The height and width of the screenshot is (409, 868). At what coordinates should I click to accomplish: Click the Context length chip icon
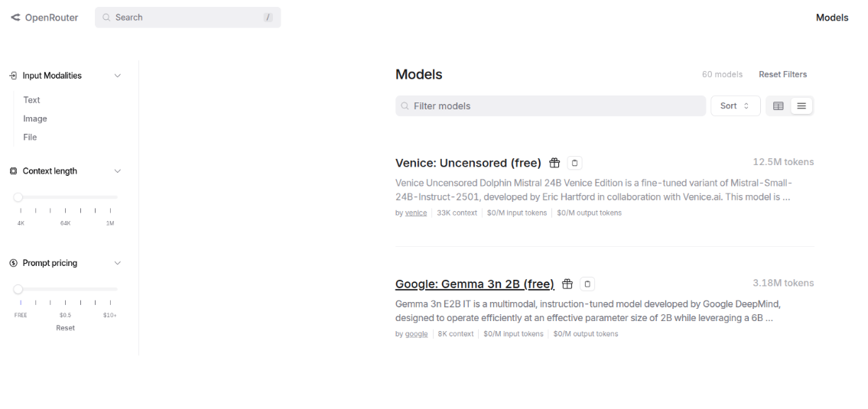point(13,171)
